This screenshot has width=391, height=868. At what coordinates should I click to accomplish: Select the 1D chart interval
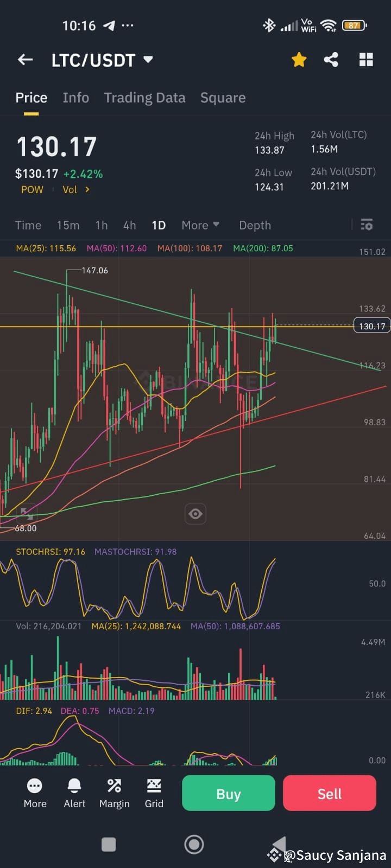[159, 225]
